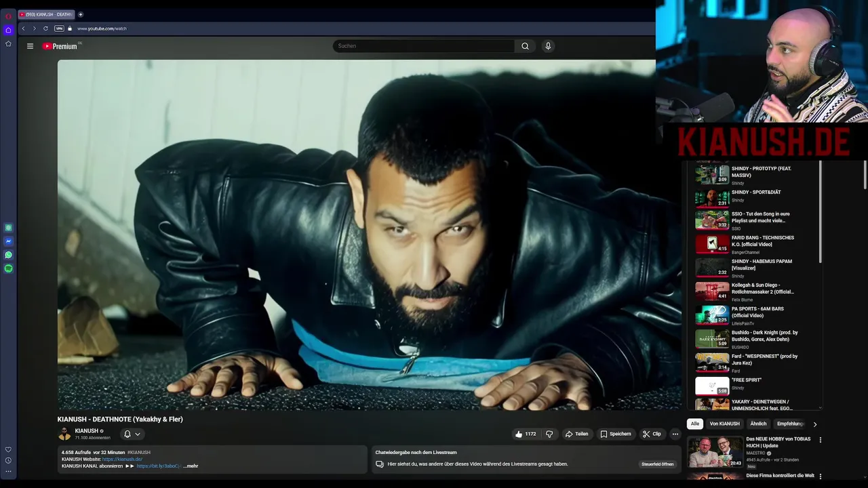Play SHINDY - PROTOTYP (FEAT. MASSIV) from playlist
Screen dimensions: 868x488
[x=754, y=176]
